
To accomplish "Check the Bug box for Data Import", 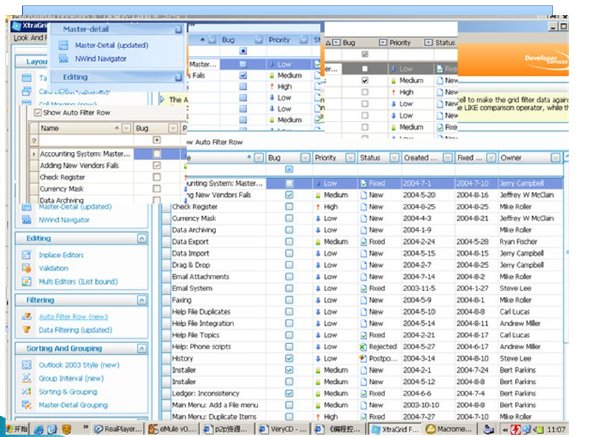I will pos(289,253).
